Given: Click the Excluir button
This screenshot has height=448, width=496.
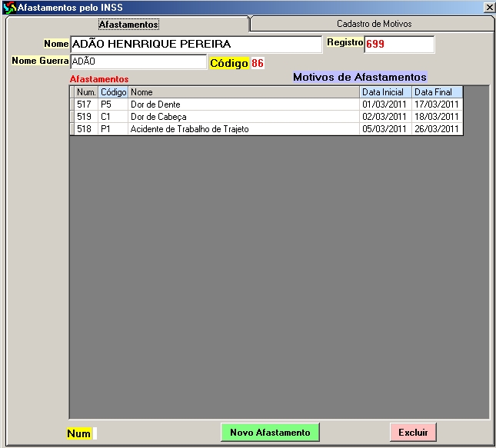Looking at the screenshot, I should (413, 432).
